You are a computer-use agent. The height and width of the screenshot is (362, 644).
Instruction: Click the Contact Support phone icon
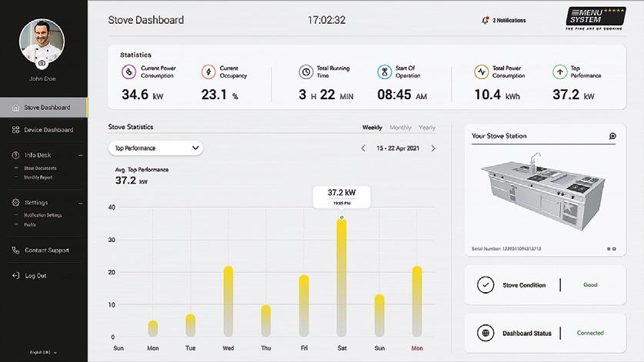(15, 251)
